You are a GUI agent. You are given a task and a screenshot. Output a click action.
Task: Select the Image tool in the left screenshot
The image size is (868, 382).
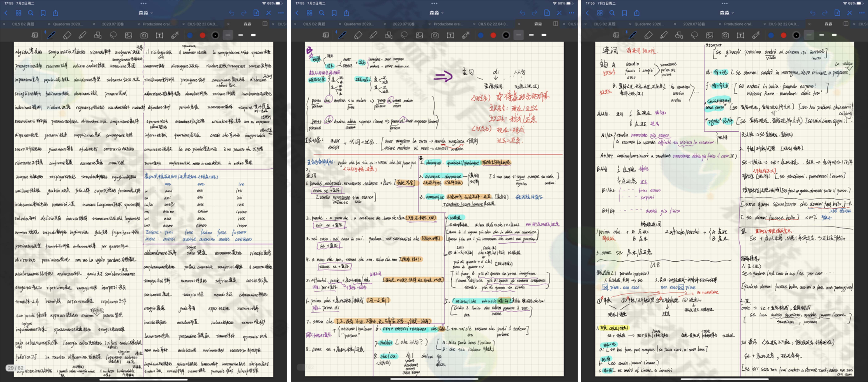point(129,35)
